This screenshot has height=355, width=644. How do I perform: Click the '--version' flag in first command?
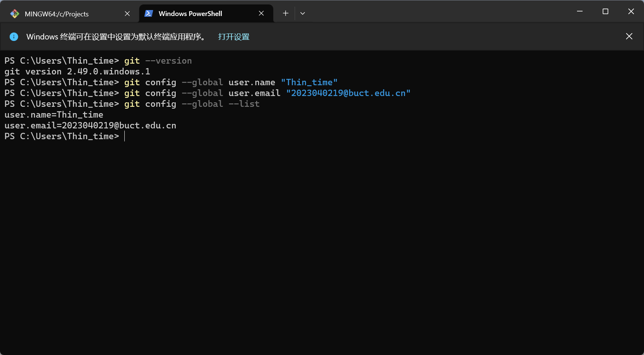coord(168,61)
